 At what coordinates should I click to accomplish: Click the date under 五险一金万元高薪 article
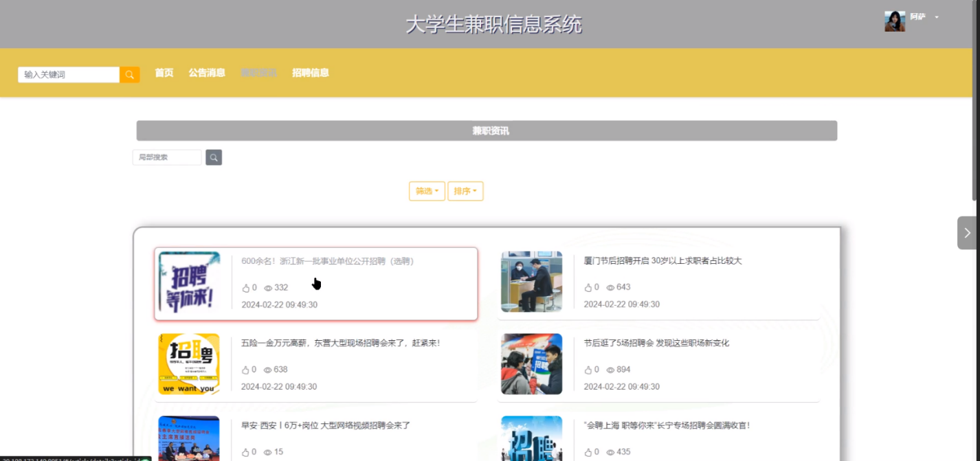(x=279, y=387)
